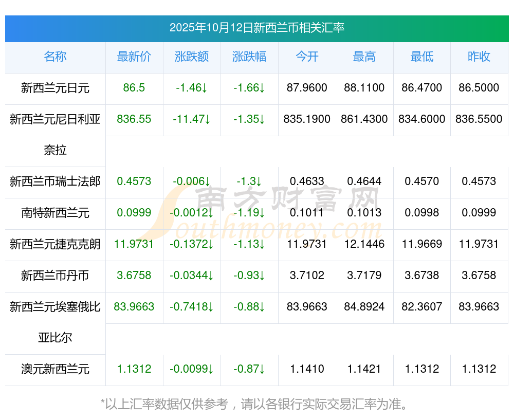
Task: Click the latest price 836.55 in green
Action: click(x=134, y=119)
